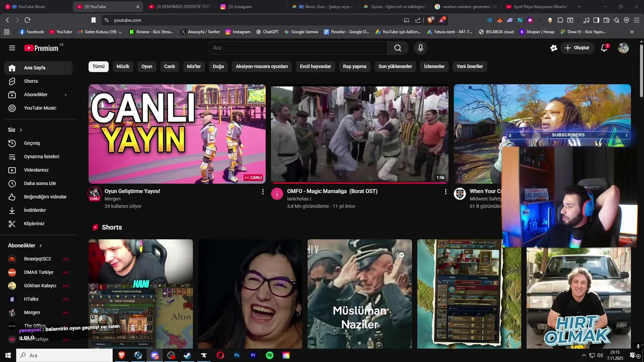Open the DMAX Türkiye subscription channel
This screenshot has width=644, height=362.
pyautogui.click(x=38, y=273)
